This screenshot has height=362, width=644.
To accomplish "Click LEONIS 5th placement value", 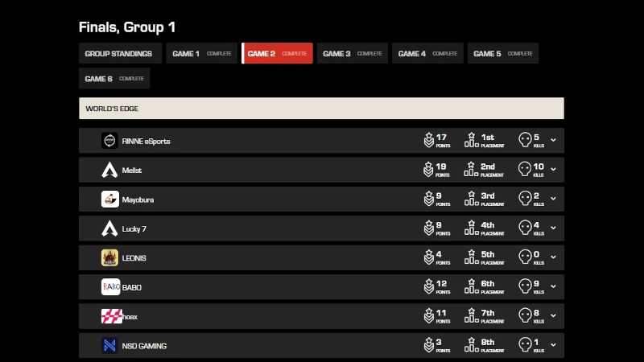I will tap(488, 254).
